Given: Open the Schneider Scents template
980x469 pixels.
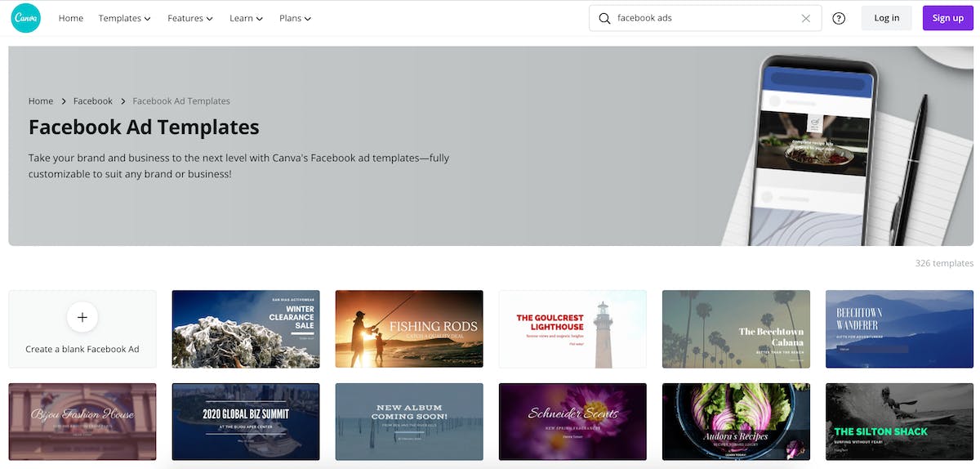Looking at the screenshot, I should [x=572, y=422].
